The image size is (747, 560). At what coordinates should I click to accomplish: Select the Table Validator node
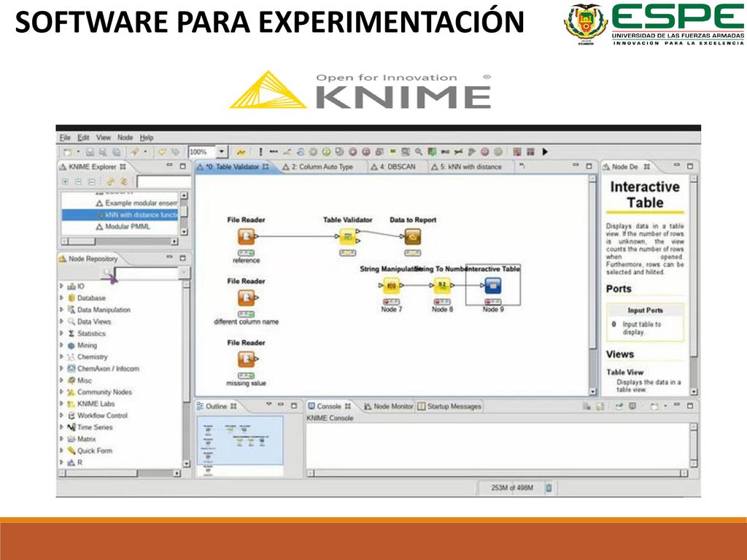(x=348, y=237)
